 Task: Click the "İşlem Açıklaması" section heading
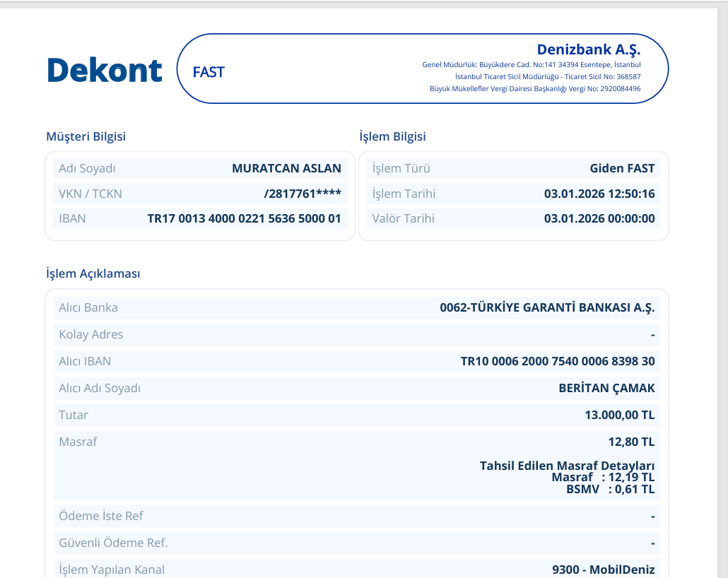(93, 273)
